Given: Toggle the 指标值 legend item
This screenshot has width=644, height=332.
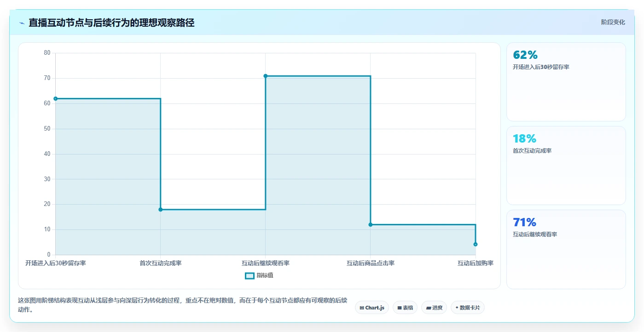Looking at the screenshot, I should pos(259,275).
